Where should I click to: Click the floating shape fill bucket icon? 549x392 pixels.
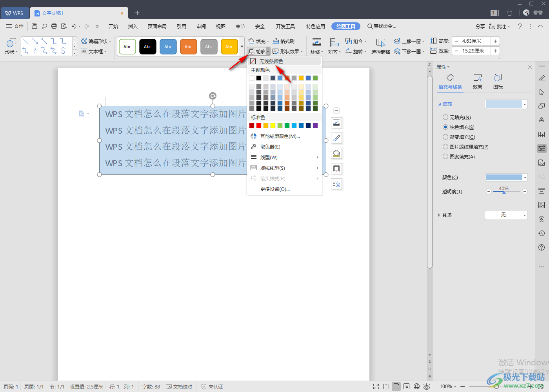click(336, 153)
